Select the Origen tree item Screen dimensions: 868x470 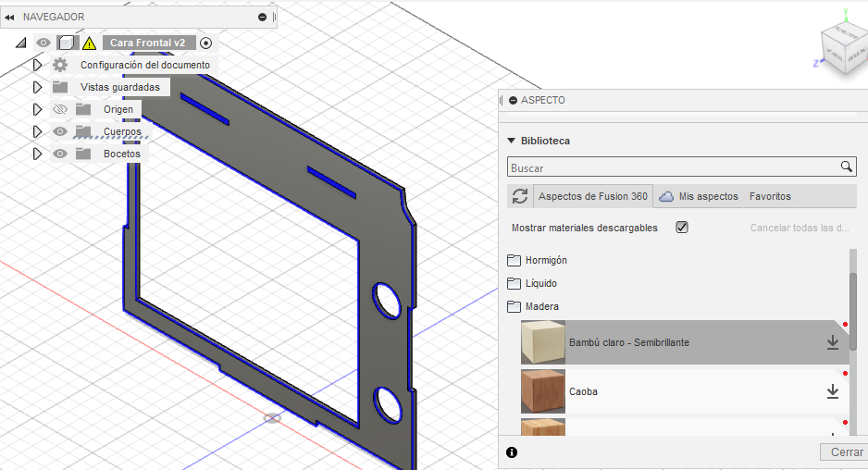pyautogui.click(x=118, y=109)
